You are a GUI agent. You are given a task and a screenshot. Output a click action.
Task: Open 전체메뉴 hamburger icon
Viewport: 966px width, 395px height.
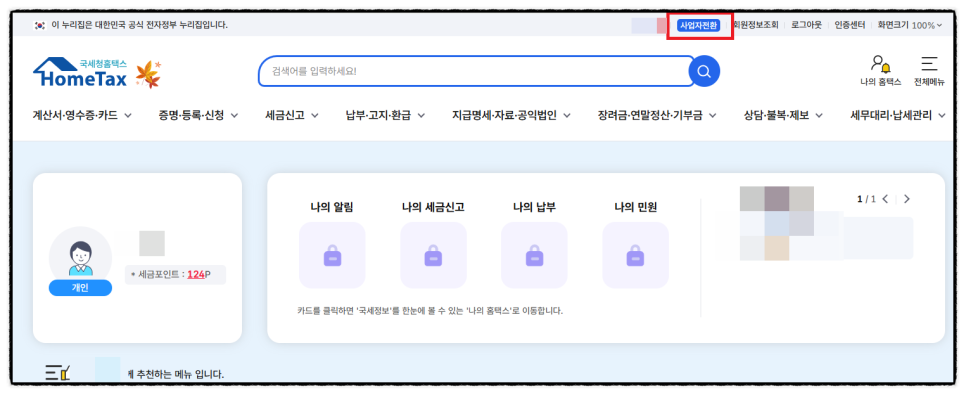[929, 63]
